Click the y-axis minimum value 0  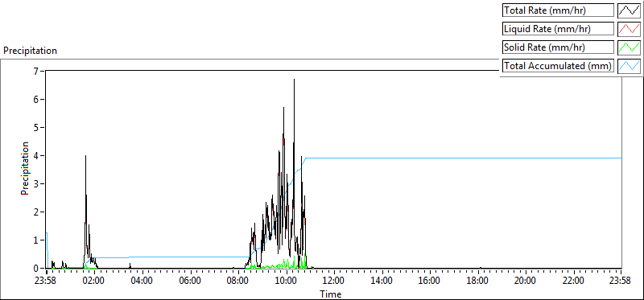tap(36, 268)
